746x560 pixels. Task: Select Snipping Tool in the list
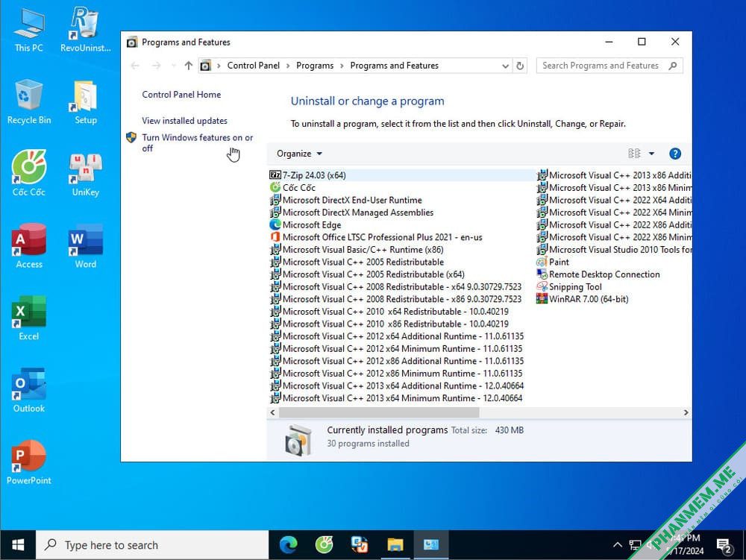click(569, 286)
